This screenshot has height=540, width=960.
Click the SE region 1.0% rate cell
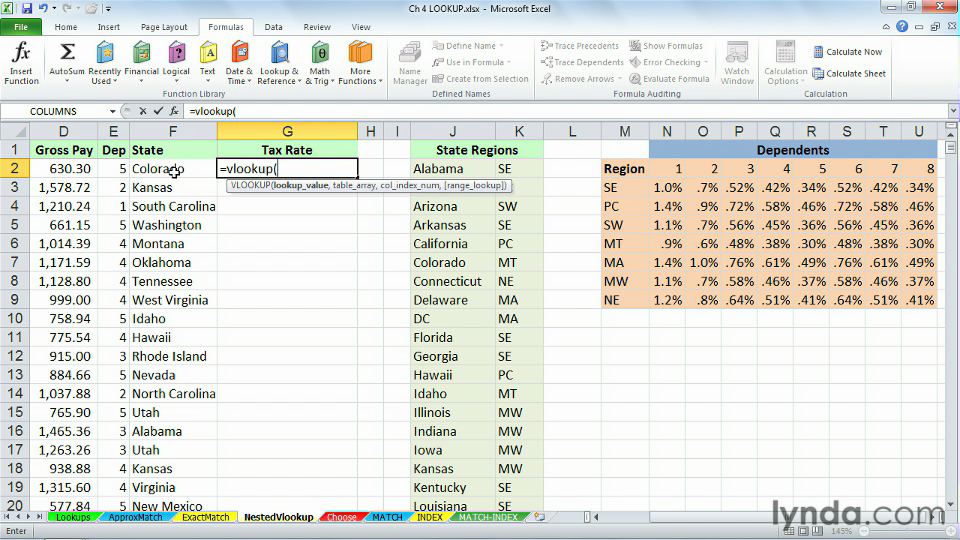(x=667, y=187)
